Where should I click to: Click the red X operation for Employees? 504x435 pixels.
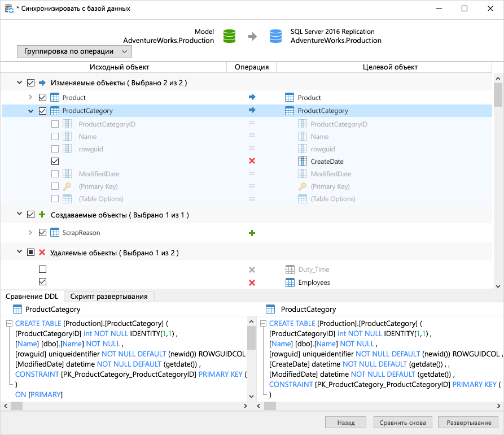point(252,282)
